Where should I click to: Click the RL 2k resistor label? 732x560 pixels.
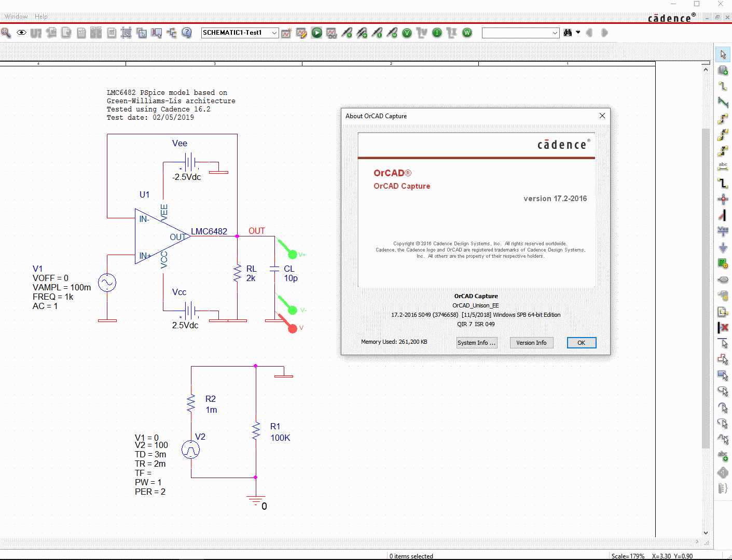tap(251, 273)
